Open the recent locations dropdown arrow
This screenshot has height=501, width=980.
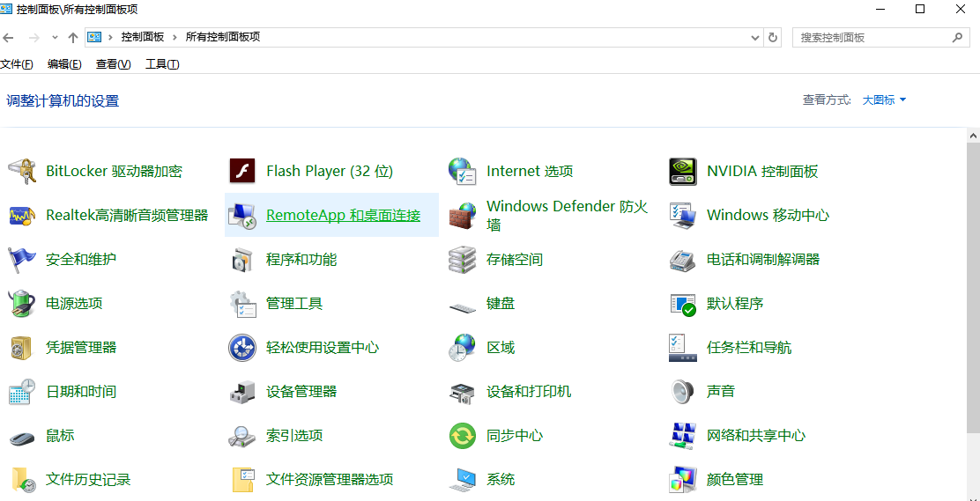click(x=55, y=38)
